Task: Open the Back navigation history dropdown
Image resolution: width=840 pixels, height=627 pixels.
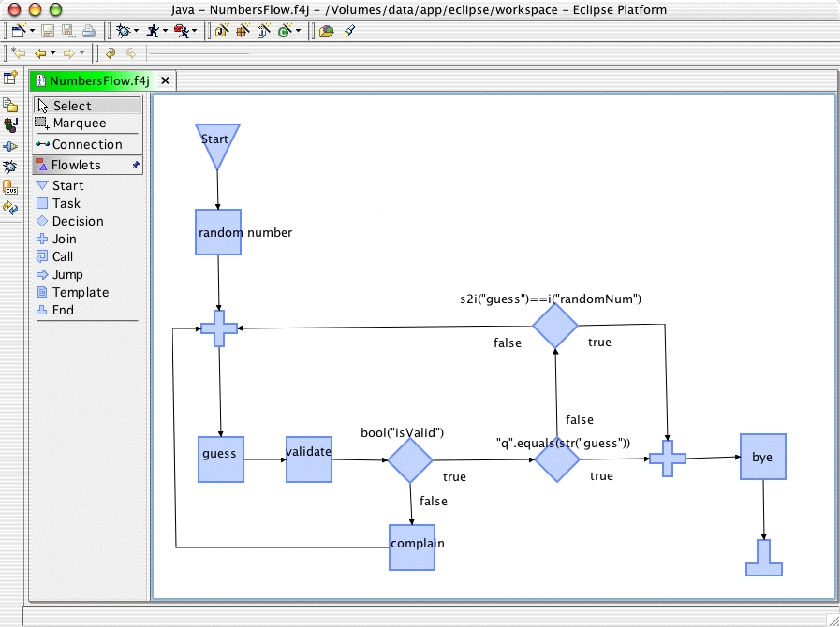Action: [53, 54]
